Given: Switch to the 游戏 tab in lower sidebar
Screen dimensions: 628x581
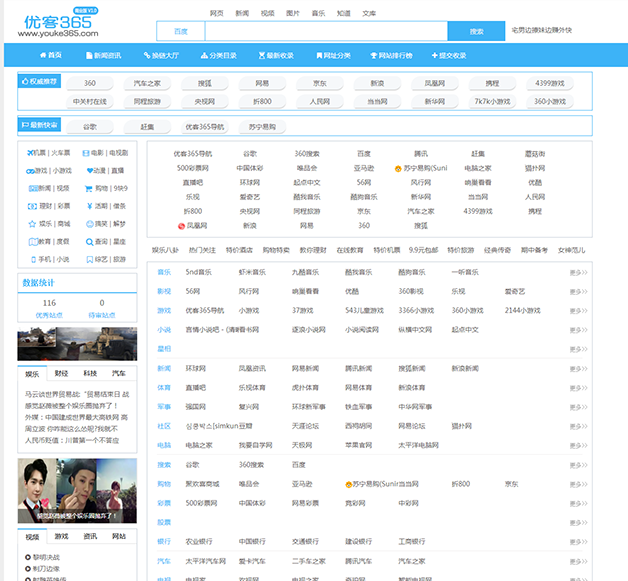Looking at the screenshot, I should (61, 536).
